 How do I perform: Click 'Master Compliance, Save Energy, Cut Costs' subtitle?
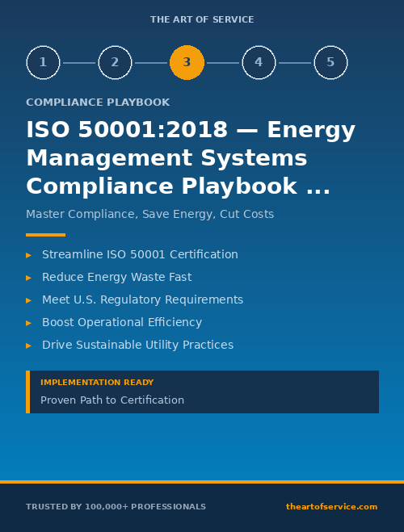click(x=149, y=214)
